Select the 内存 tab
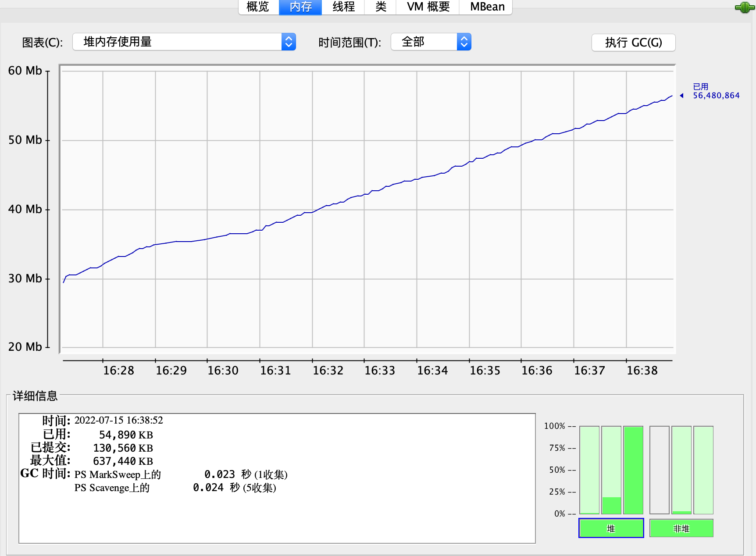This screenshot has height=556, width=756. pyautogui.click(x=300, y=7)
